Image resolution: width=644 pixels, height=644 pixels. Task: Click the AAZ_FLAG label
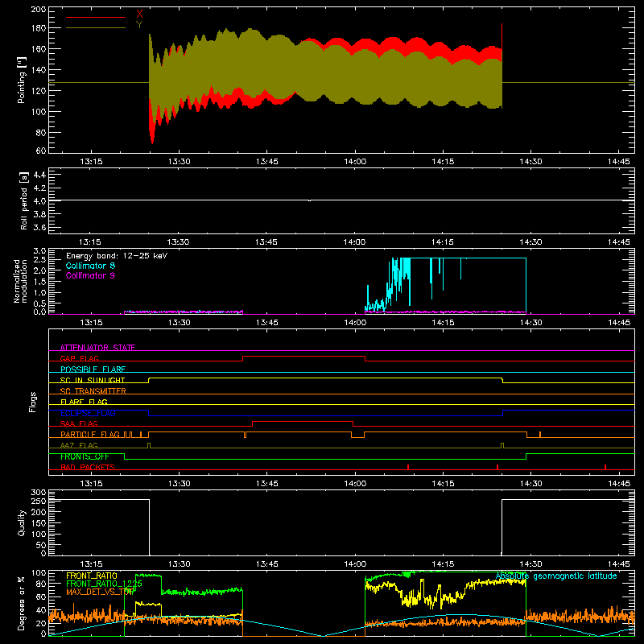point(79,445)
